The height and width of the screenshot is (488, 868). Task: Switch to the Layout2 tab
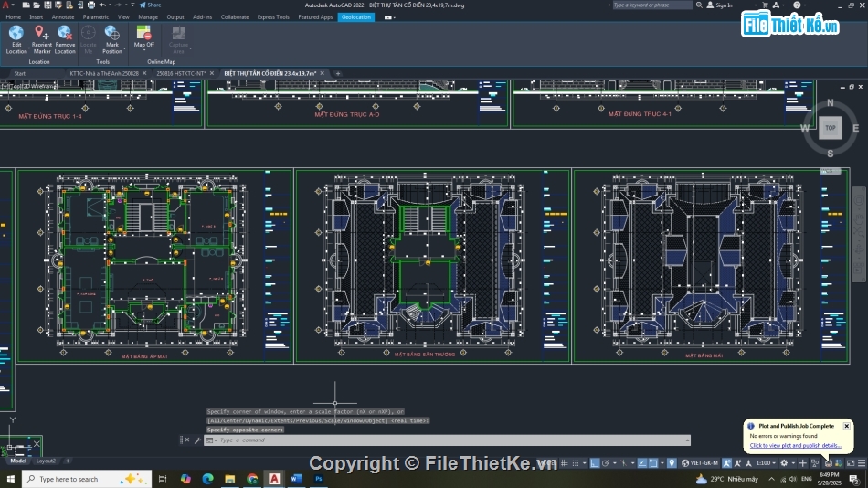[x=46, y=461]
